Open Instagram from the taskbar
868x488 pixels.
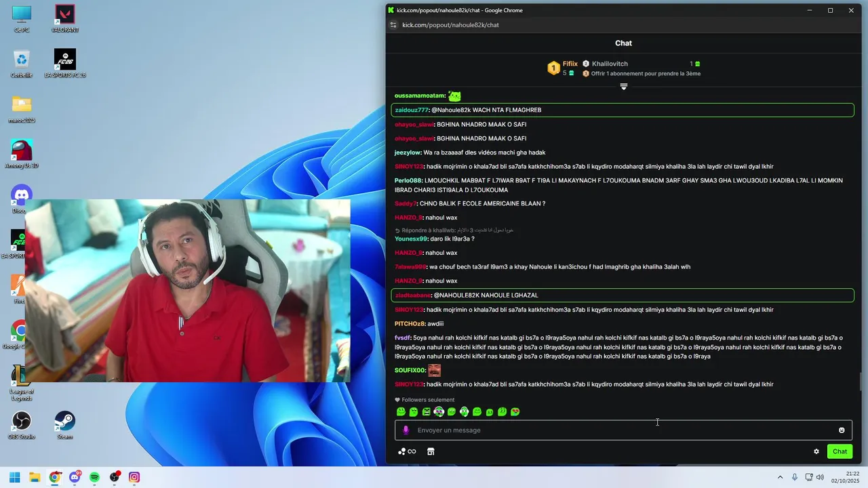pos(134,477)
